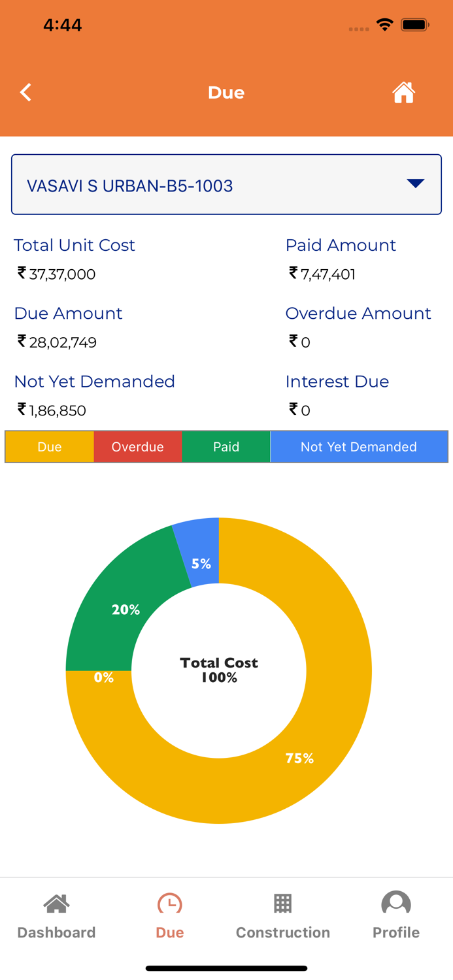The width and height of the screenshot is (453, 980).
Task: Tap the Paid Amount figure 7,47,401
Action: tap(322, 274)
